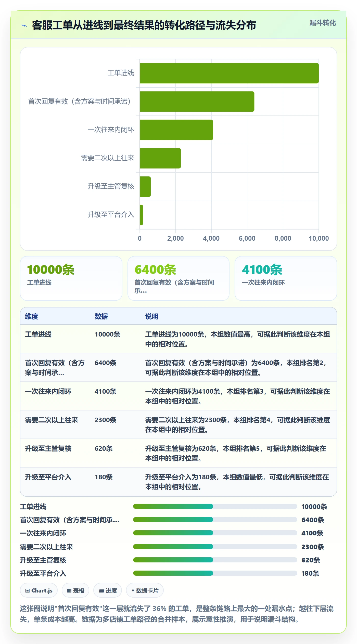Click the 4100条 cell in the table

(106, 391)
